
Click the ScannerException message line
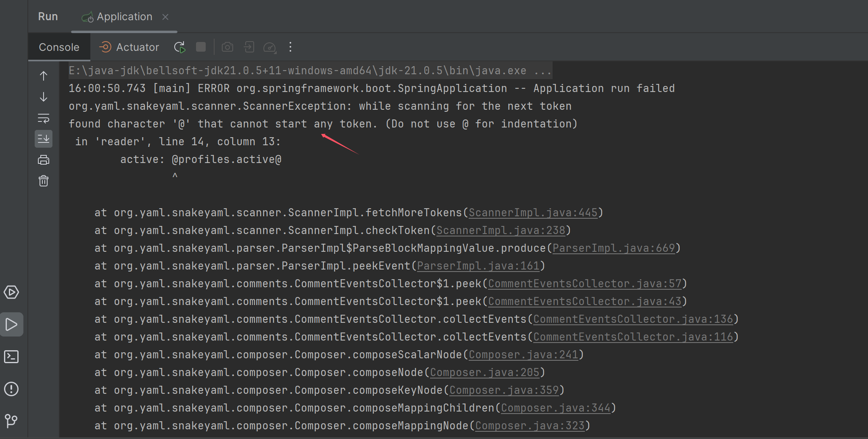coord(320,106)
